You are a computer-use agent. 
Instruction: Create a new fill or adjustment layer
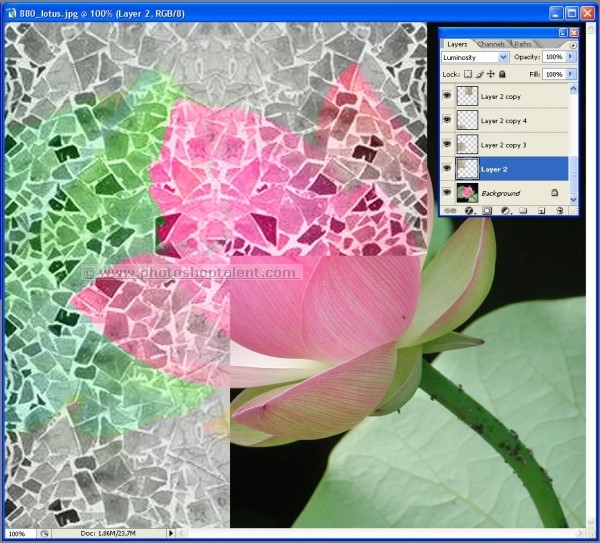(x=505, y=210)
